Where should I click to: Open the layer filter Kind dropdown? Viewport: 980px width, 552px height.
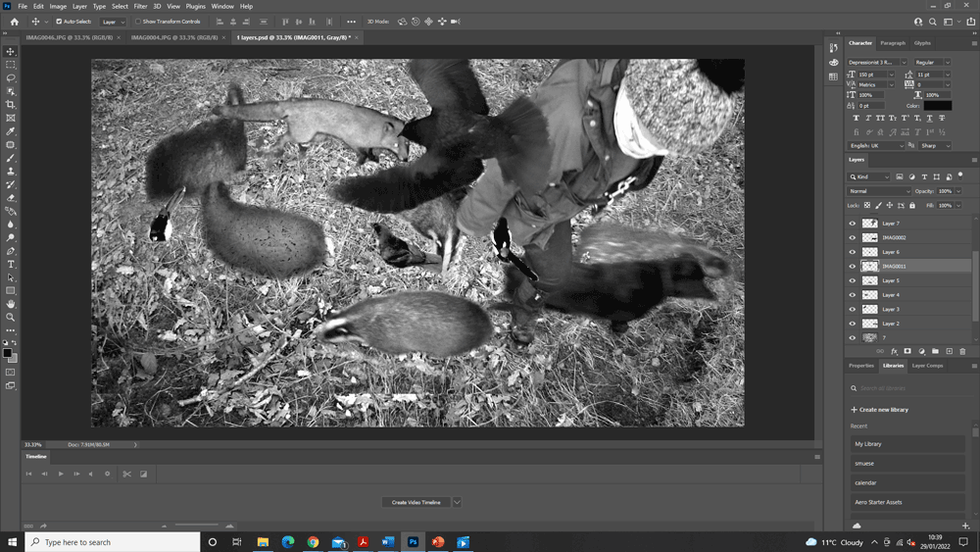tap(870, 176)
